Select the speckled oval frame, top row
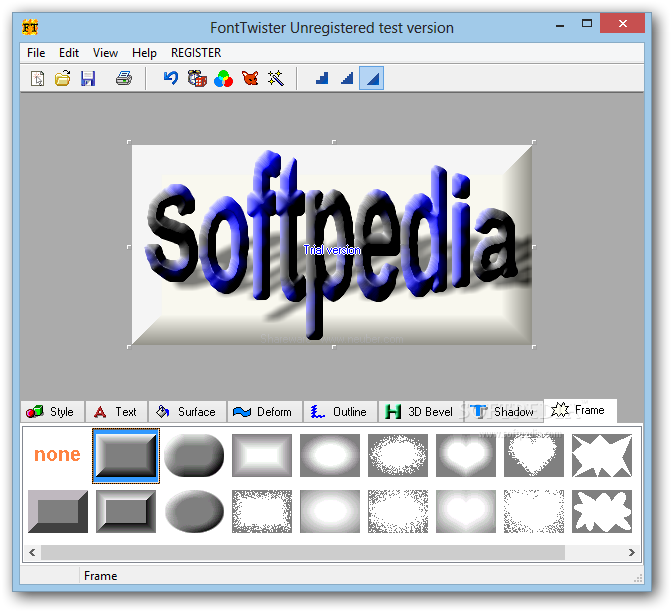 point(398,455)
